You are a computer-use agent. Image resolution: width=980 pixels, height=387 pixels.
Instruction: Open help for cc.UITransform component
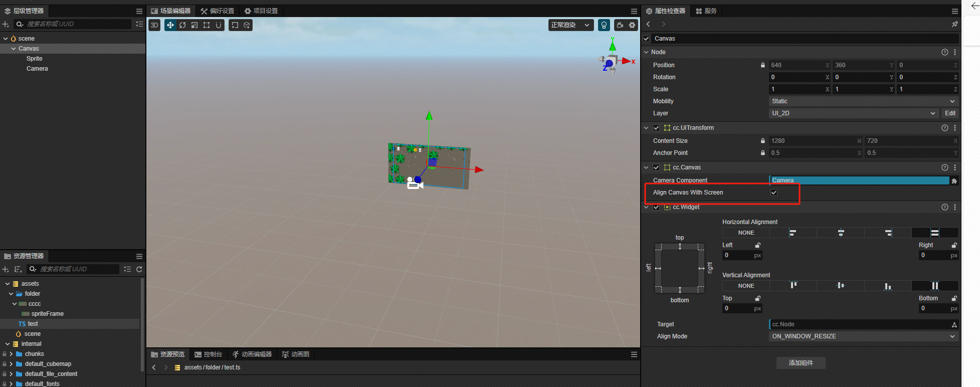945,128
